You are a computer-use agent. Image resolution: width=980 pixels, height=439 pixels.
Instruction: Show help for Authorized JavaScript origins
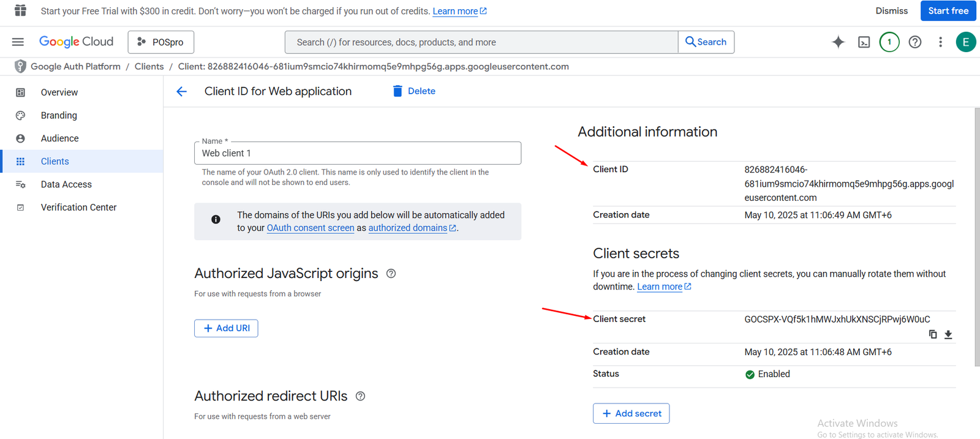391,274
